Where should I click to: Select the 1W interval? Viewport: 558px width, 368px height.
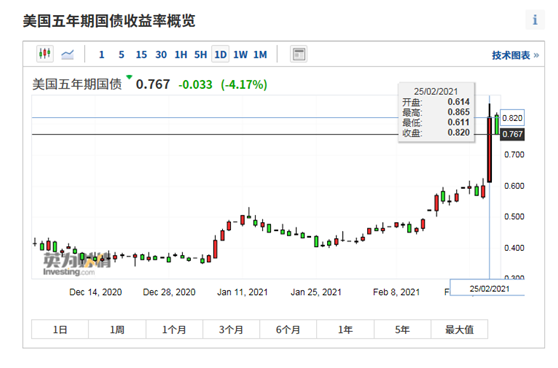click(x=240, y=55)
